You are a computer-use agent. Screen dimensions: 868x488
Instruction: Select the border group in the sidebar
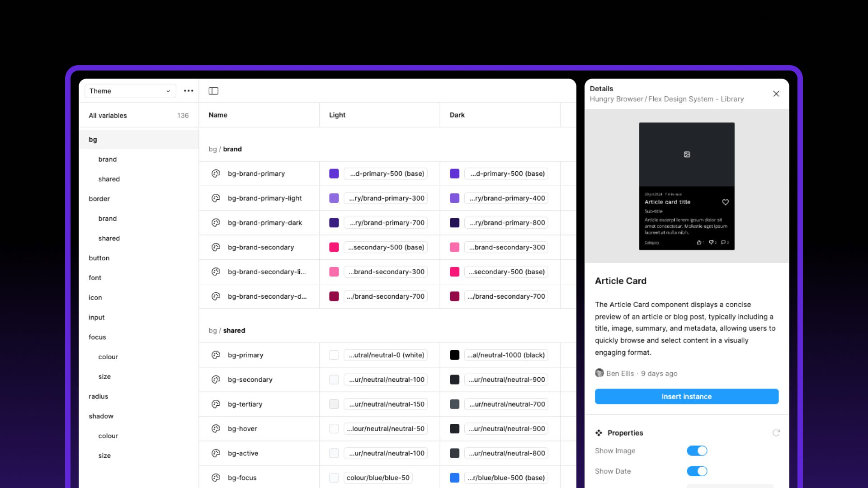[x=99, y=199]
